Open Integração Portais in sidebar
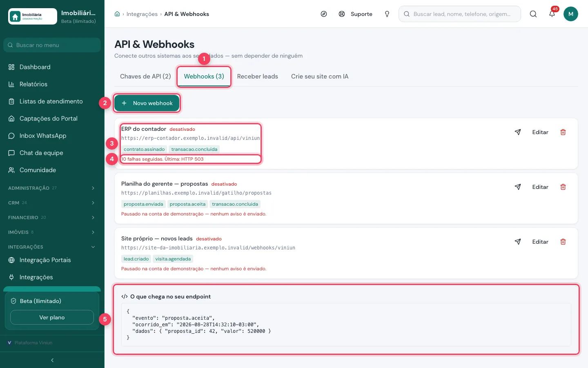Viewport: 588px width, 368px height. tap(52, 260)
